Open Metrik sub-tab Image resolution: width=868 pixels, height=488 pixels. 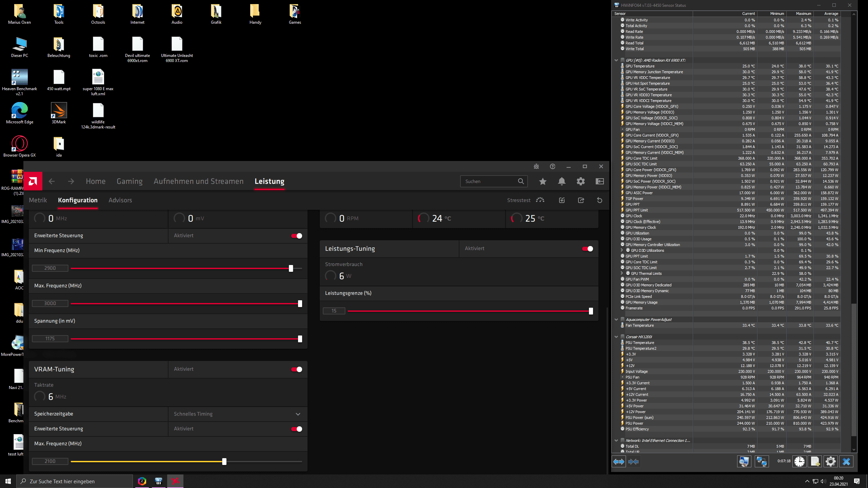pos(38,200)
